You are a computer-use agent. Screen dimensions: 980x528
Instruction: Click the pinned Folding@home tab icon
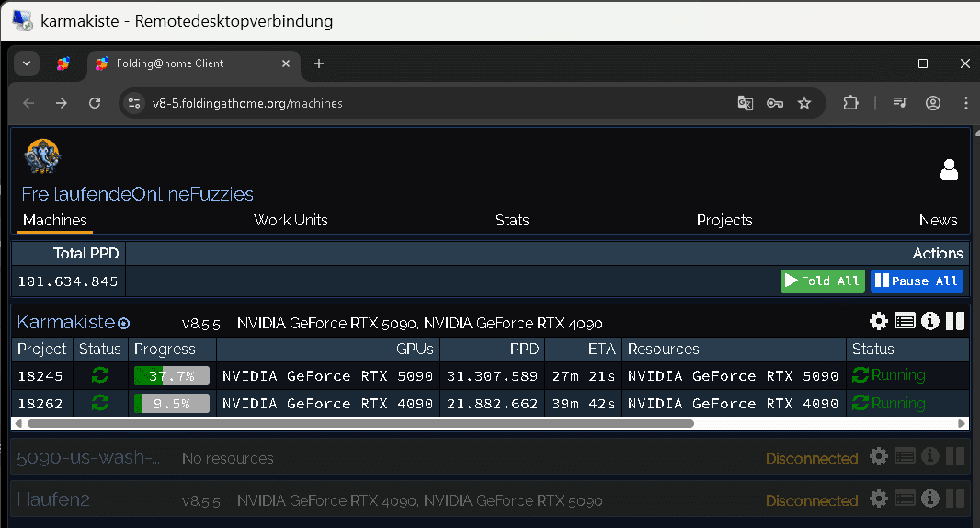click(63, 63)
